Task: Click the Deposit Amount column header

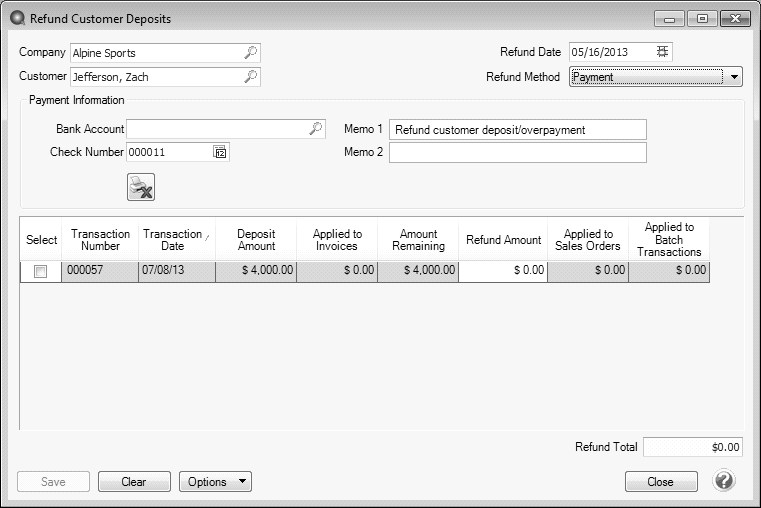Action: point(256,240)
